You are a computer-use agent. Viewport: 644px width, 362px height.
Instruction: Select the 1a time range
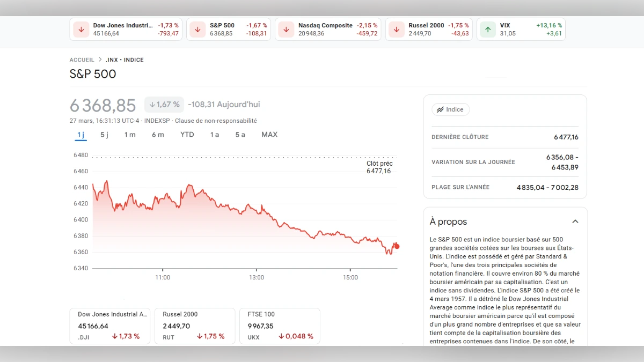click(214, 135)
